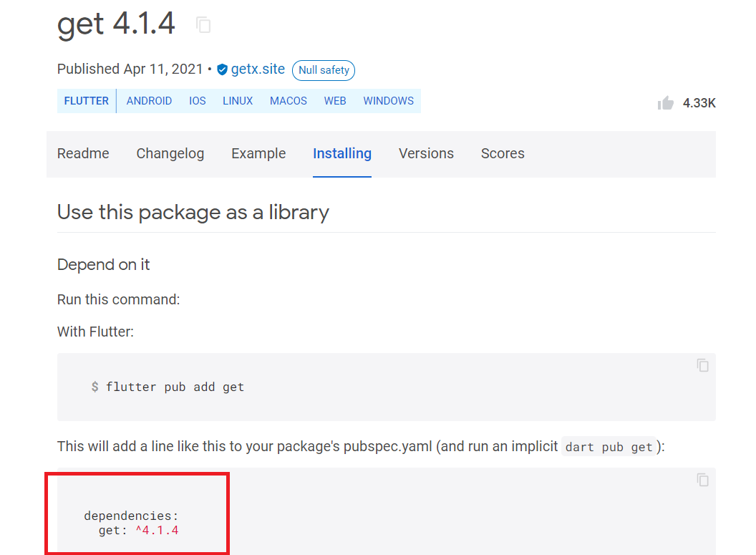The height and width of the screenshot is (555, 756).
Task: Select the Installing tab
Action: (341, 153)
